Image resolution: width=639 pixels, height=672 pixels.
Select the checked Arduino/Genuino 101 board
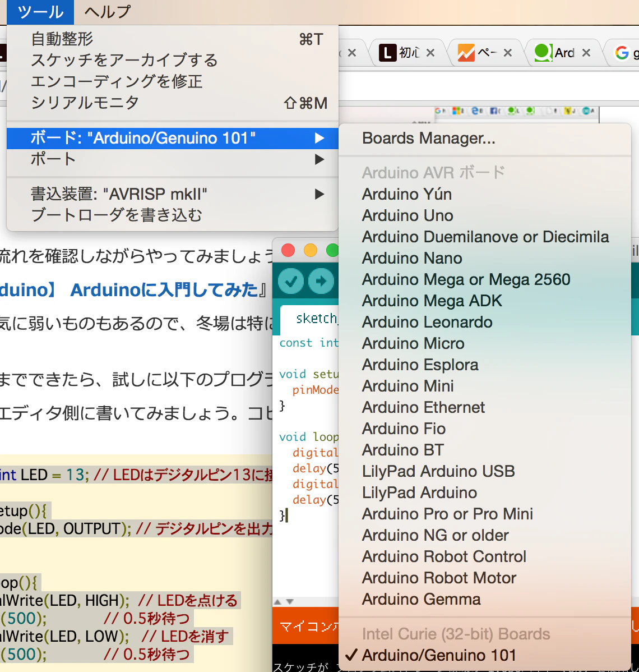(485, 655)
